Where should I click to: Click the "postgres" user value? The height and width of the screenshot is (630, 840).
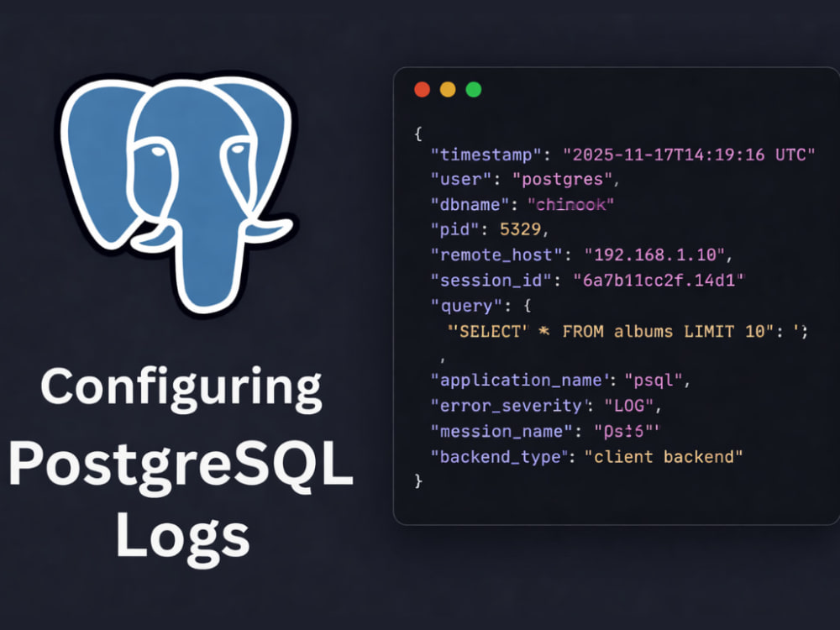562,179
